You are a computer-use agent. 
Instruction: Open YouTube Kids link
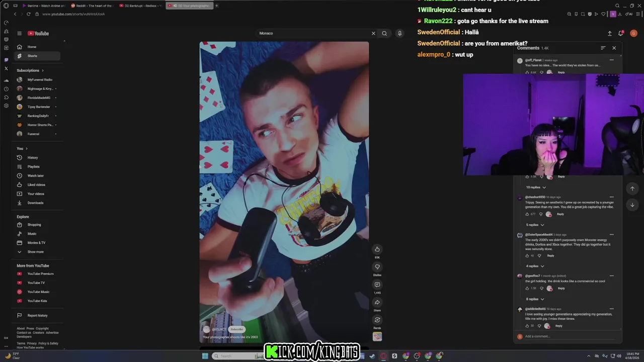[38, 301]
